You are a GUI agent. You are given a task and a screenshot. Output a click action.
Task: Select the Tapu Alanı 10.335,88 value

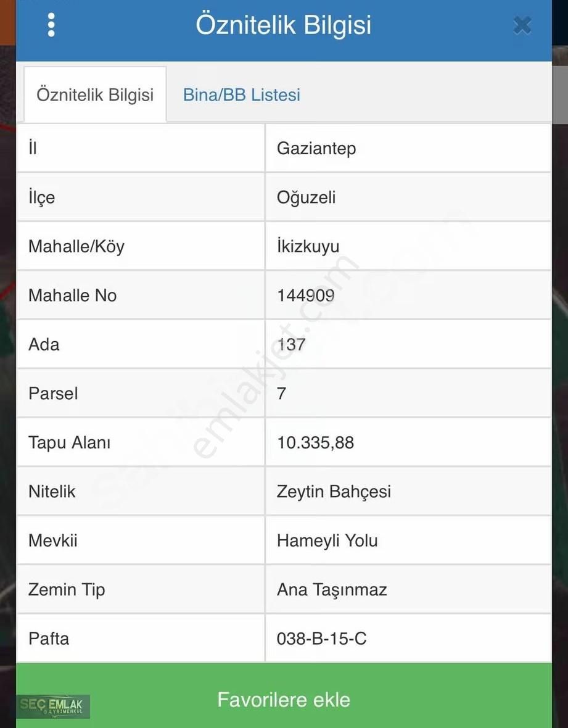click(x=315, y=442)
